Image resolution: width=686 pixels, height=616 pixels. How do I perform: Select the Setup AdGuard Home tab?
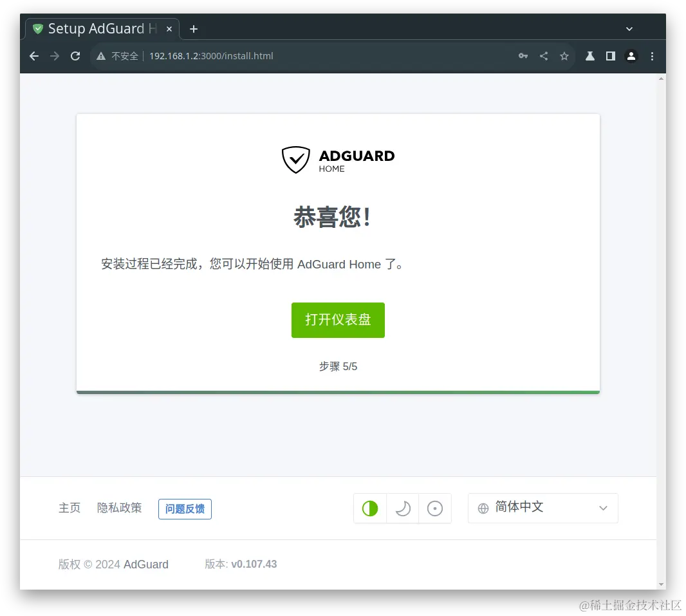tap(102, 29)
